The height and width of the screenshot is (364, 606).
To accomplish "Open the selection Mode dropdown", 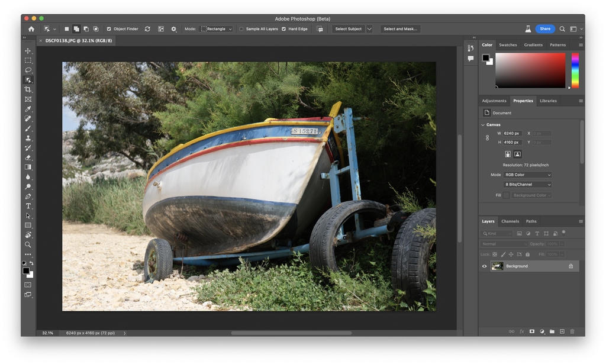I will [x=216, y=28].
